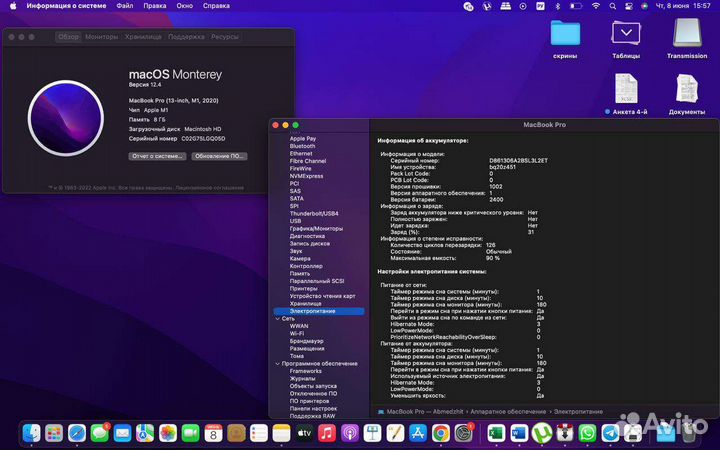Select NVMExpress in the sidebar
The width and height of the screenshot is (720, 450).
(x=306, y=176)
